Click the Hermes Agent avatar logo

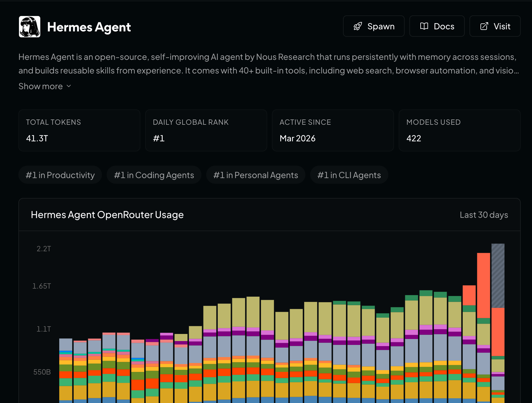(x=30, y=27)
